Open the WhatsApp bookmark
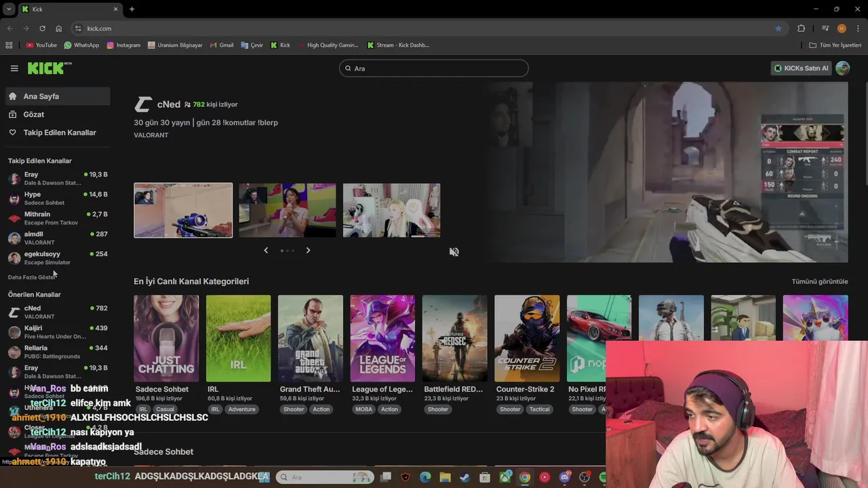Image resolution: width=868 pixels, height=488 pixels. pyautogui.click(x=81, y=45)
